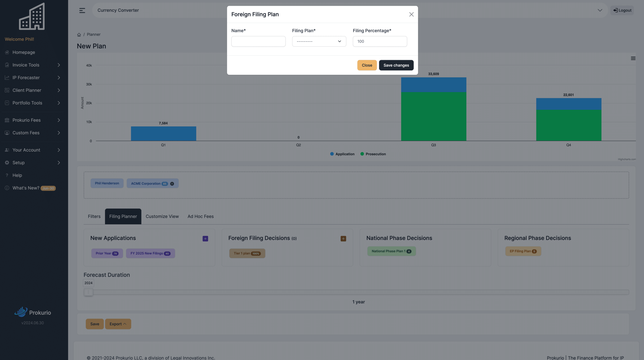644x360 pixels.
Task: Open the chart context menu icon
Action: tap(633, 58)
